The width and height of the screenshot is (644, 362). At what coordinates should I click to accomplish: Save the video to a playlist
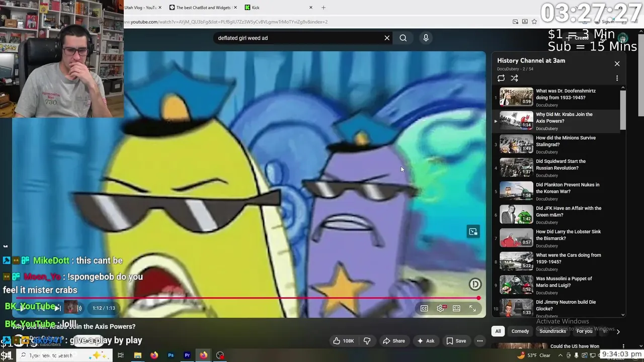456,341
